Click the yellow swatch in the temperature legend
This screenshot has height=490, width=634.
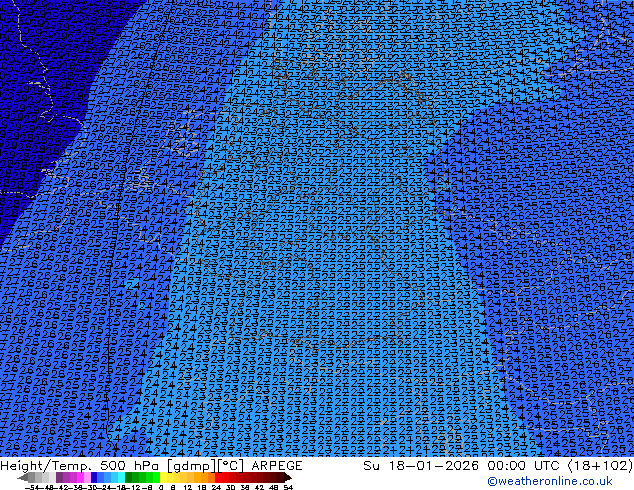coord(164,478)
